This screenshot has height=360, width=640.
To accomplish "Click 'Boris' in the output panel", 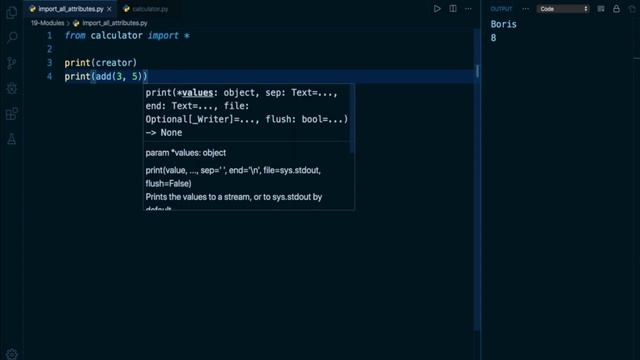I will coord(503,24).
